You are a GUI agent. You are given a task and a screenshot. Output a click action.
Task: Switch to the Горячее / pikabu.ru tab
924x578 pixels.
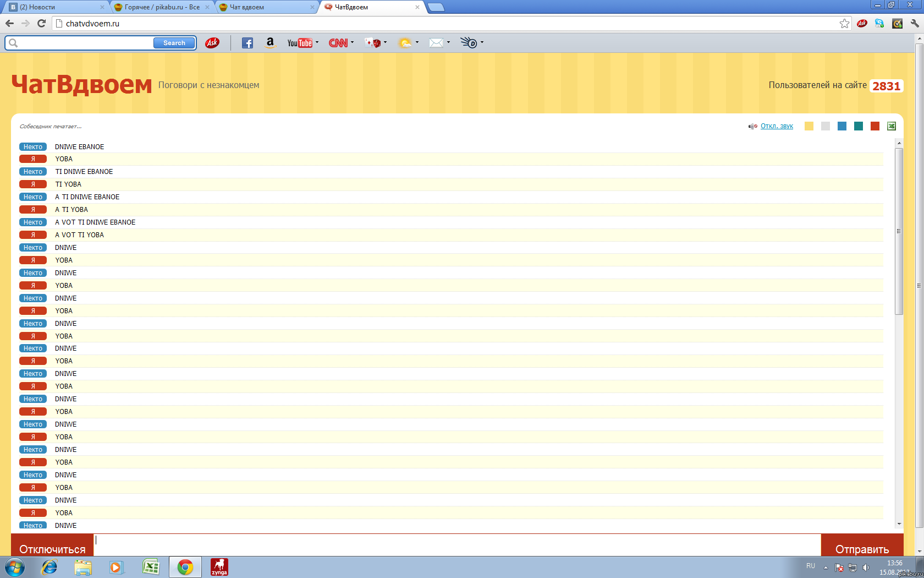tap(162, 7)
